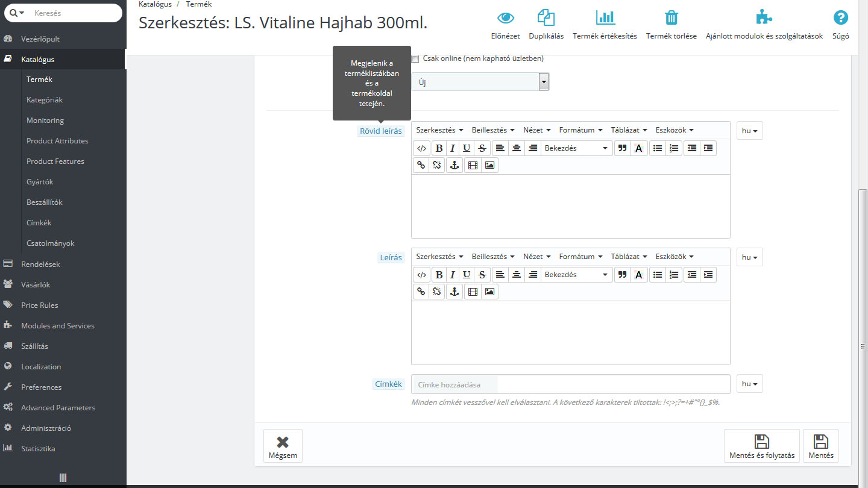Insert image in Leírás editor
This screenshot has width=868, height=488.
click(489, 292)
